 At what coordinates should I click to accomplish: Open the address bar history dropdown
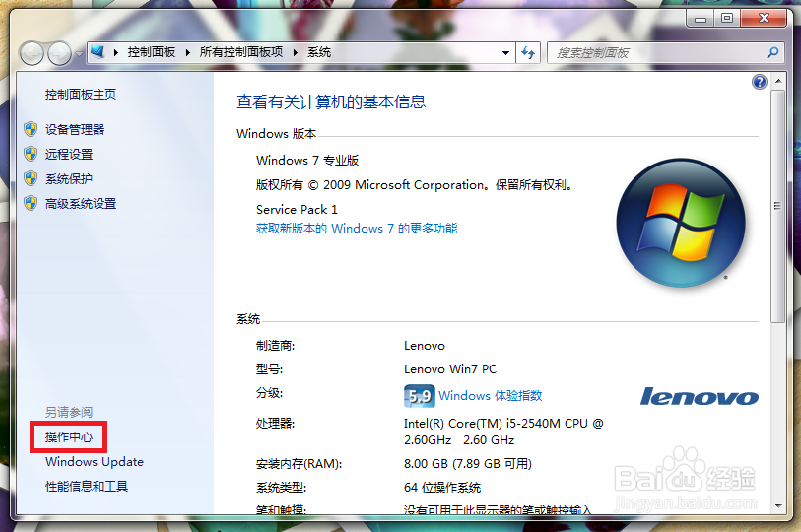click(505, 52)
